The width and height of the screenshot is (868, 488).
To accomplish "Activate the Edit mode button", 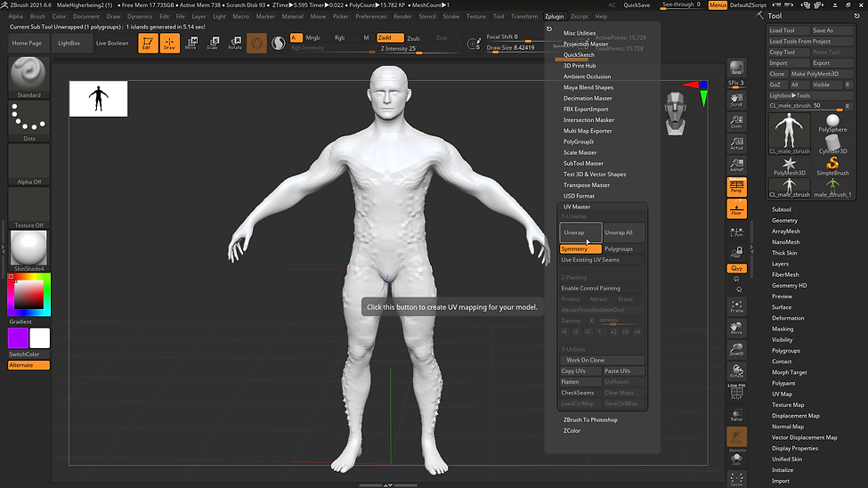I will pos(147,43).
